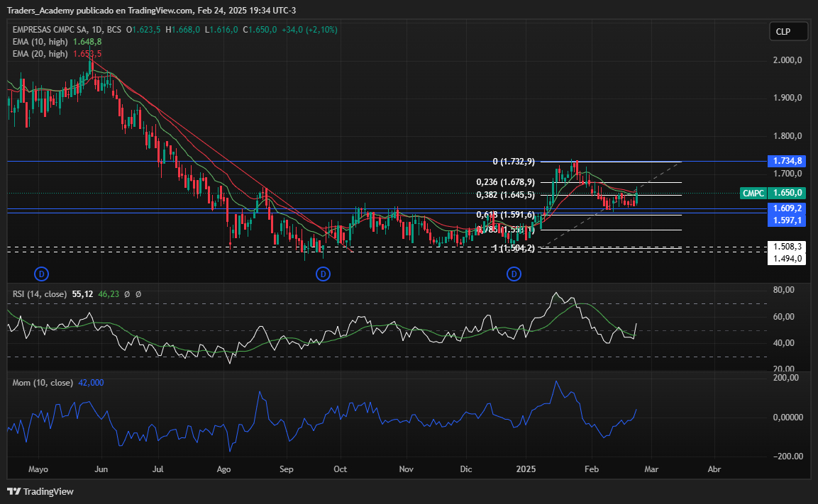Click the open price O1.623,5
Image resolution: width=818 pixels, height=504 pixels.
coord(143,30)
